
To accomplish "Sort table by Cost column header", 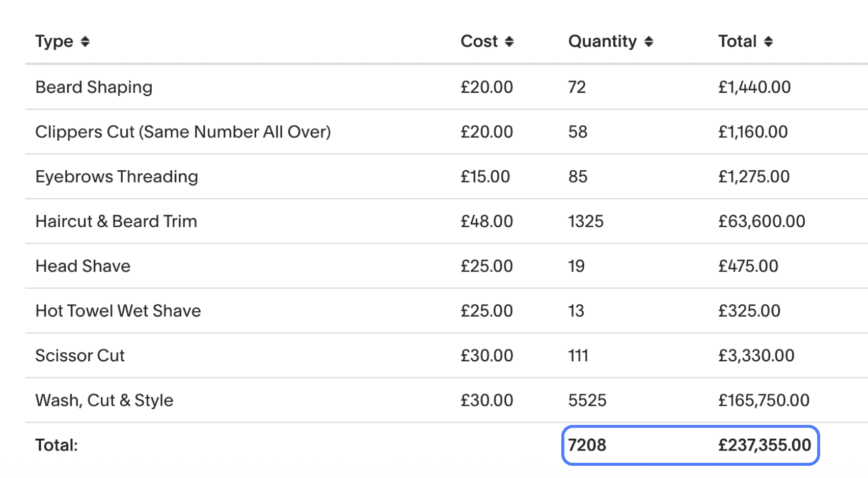I will coord(479,42).
